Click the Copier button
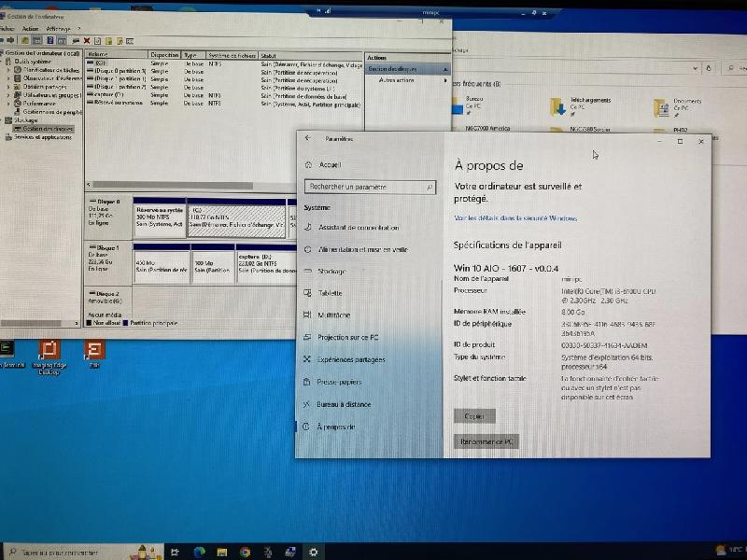 [x=474, y=416]
